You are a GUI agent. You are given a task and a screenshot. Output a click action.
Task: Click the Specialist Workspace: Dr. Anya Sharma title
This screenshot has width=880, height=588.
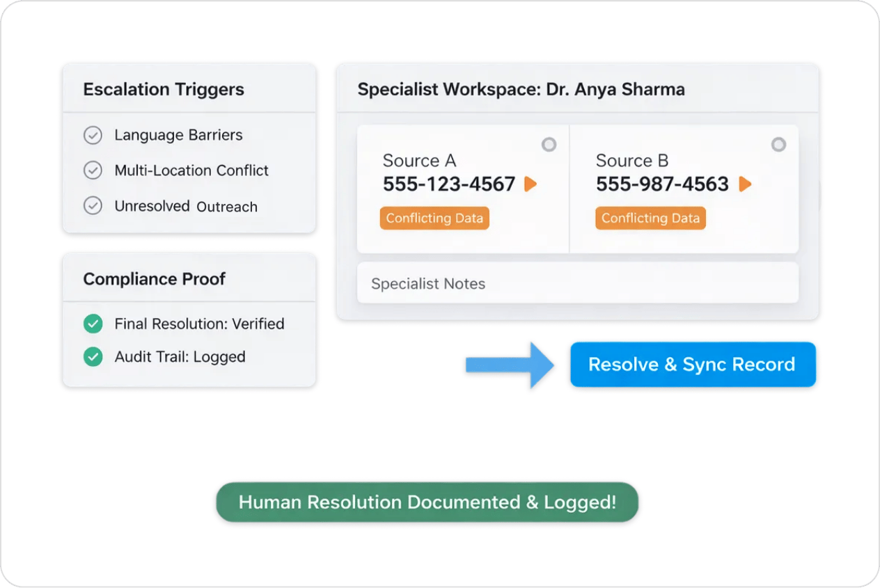coord(521,90)
